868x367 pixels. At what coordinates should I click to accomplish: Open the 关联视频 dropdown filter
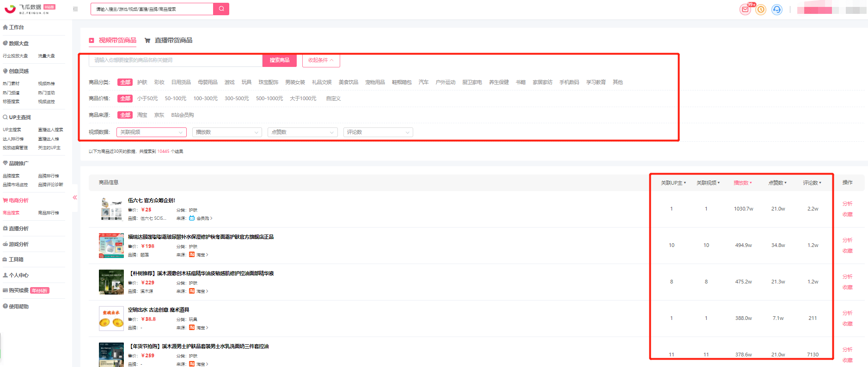[x=152, y=132]
